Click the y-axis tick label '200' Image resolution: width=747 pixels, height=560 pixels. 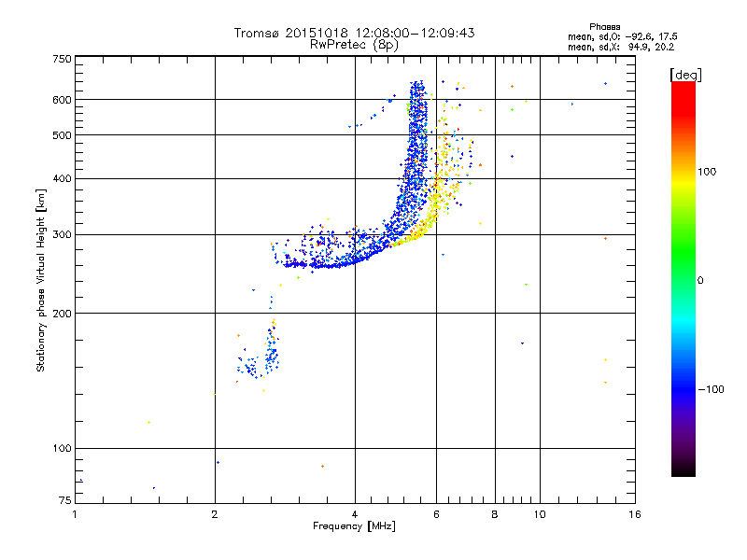(x=62, y=314)
